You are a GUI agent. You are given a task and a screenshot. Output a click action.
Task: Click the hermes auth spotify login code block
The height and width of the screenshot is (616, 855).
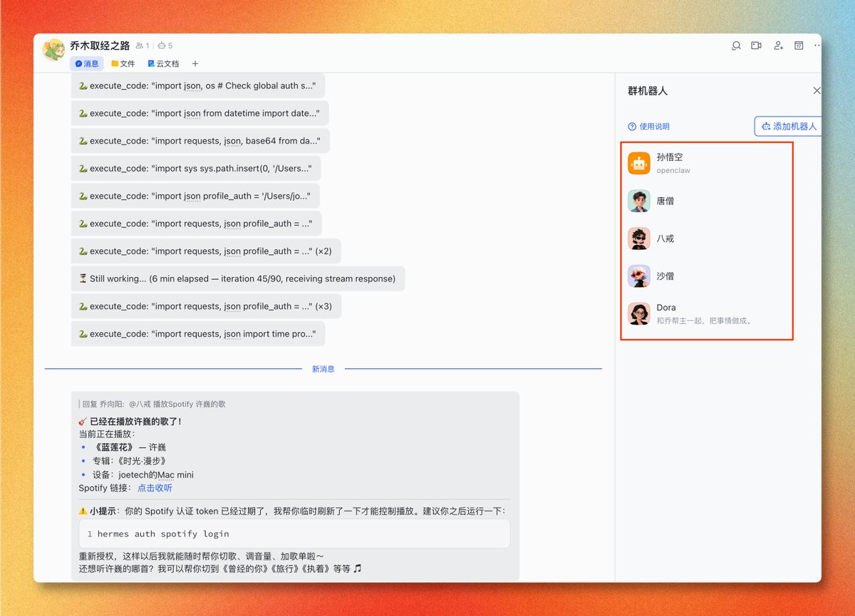tap(294, 533)
